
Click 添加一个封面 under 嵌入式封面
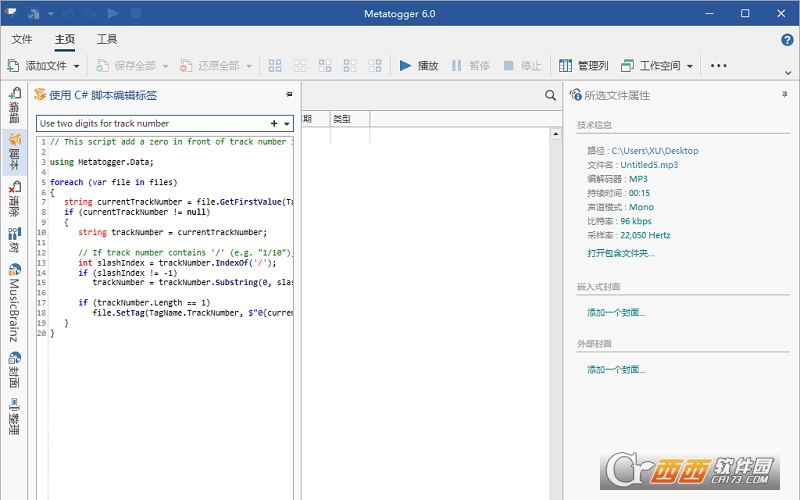pos(616,312)
